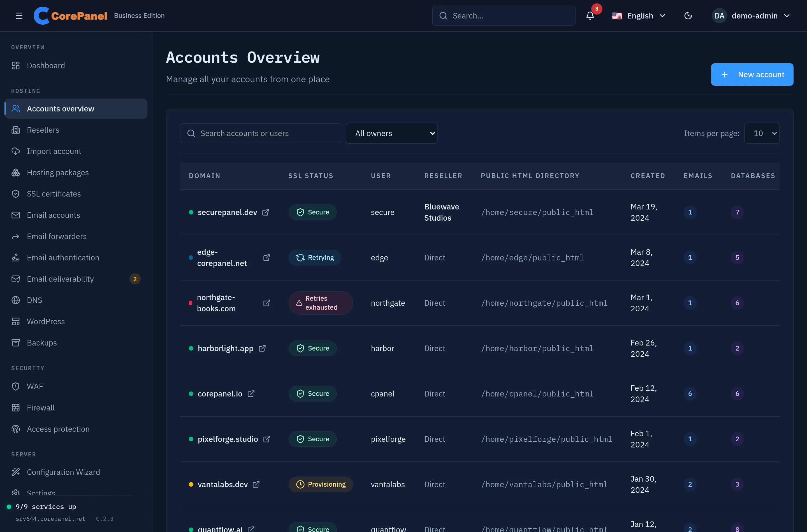The height and width of the screenshot is (532, 807).
Task: Open Hosting packages page
Action: click(x=76, y=172)
